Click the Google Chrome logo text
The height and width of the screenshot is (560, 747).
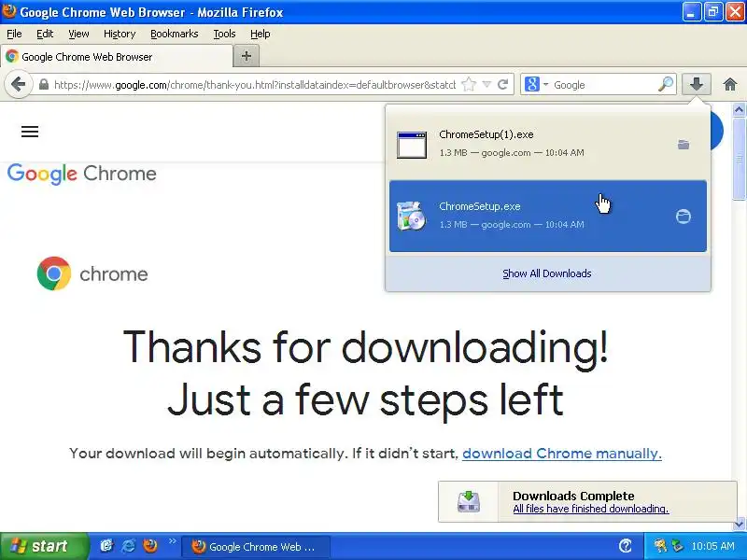coord(82,174)
